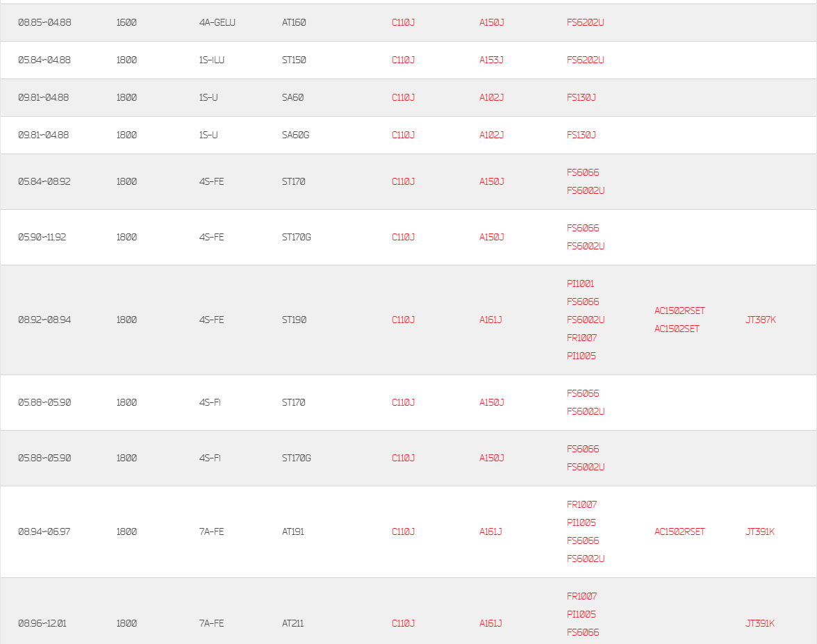
Task: Select FS6002U link in AT191 row
Action: tap(586, 559)
